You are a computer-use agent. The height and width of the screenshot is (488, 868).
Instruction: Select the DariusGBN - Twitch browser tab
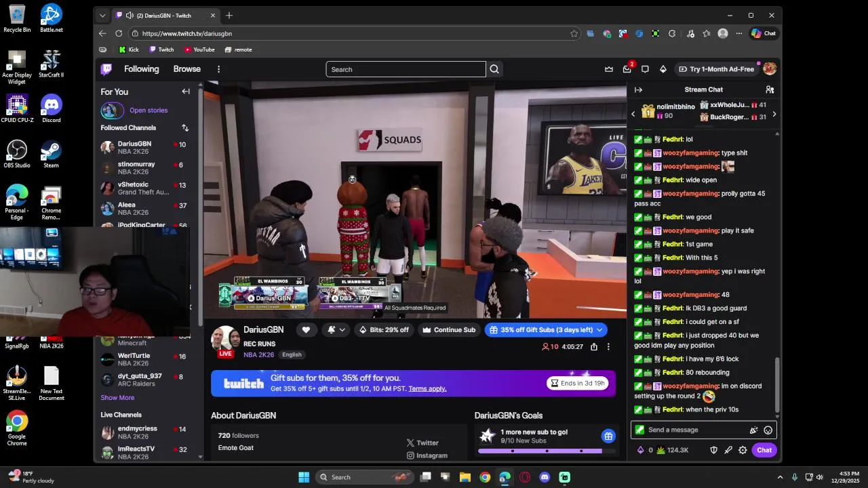[166, 16]
